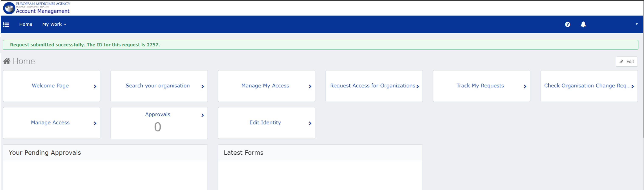
Task: Click the pencil Edit button
Action: tap(626, 62)
